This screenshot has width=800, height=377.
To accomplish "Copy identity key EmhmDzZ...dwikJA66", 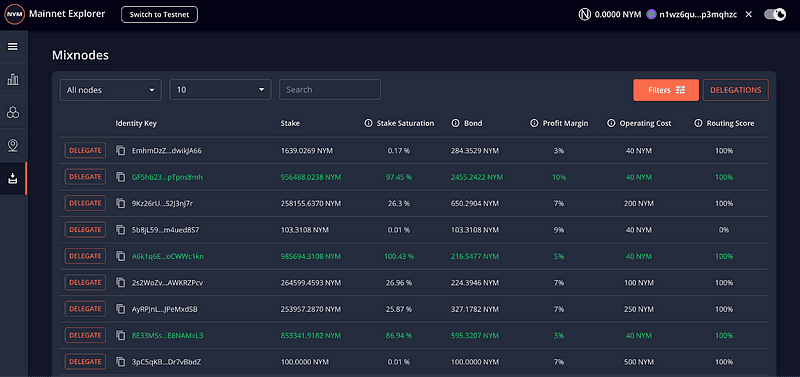I will click(x=120, y=150).
